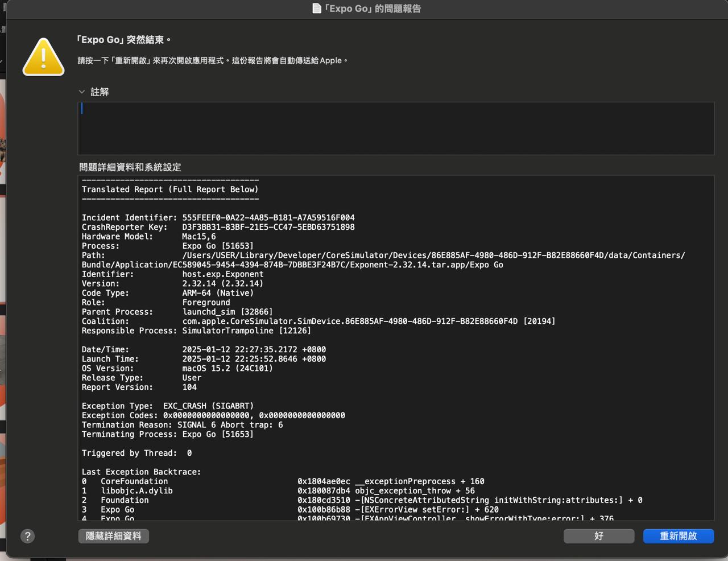Viewport: 728px width, 561px height.
Task: Click the Coalition com.apple.CoreSimulator line
Action: pos(318,321)
